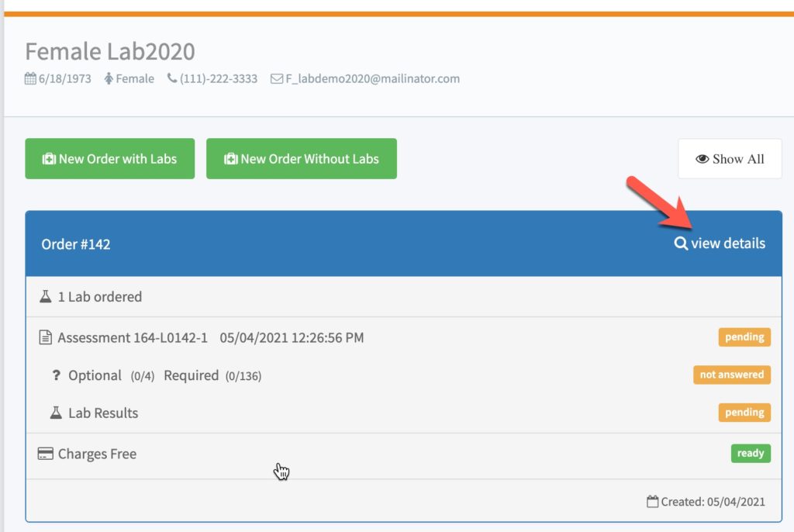
Task: Click the Female gender label
Action: 135,78
